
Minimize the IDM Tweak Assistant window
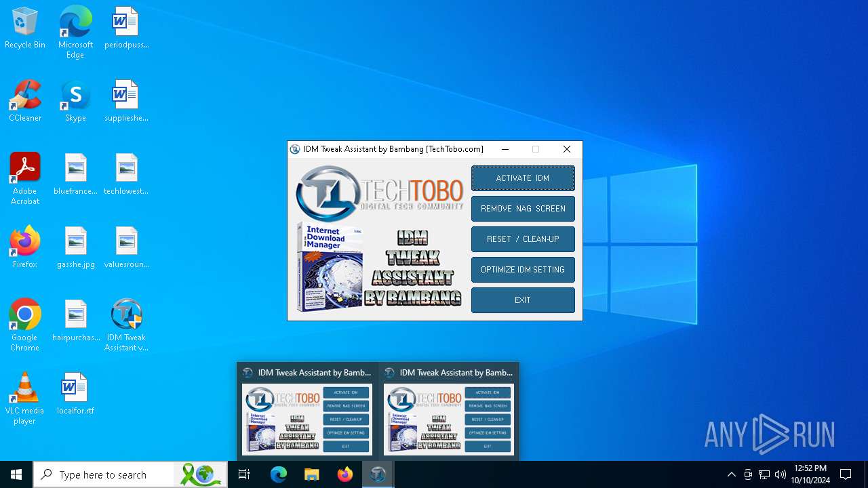505,149
